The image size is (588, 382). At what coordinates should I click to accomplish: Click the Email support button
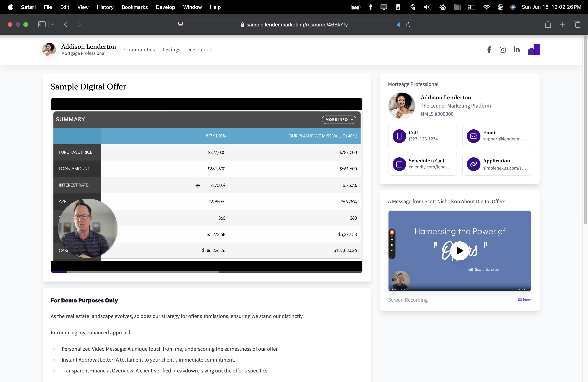tap(497, 136)
